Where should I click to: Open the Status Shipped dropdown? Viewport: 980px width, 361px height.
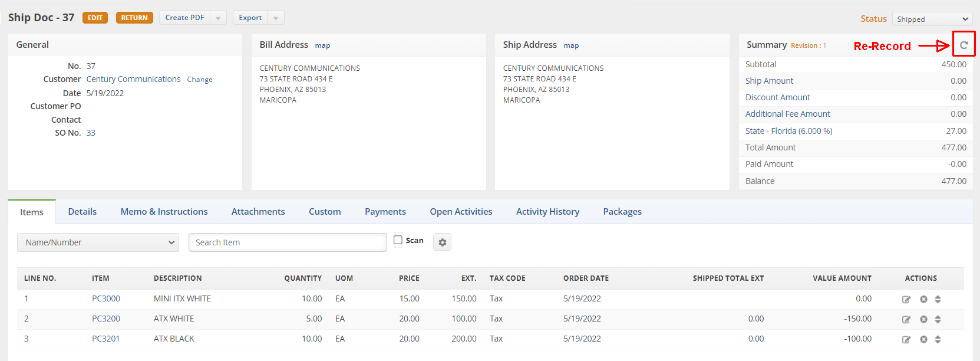pos(932,19)
